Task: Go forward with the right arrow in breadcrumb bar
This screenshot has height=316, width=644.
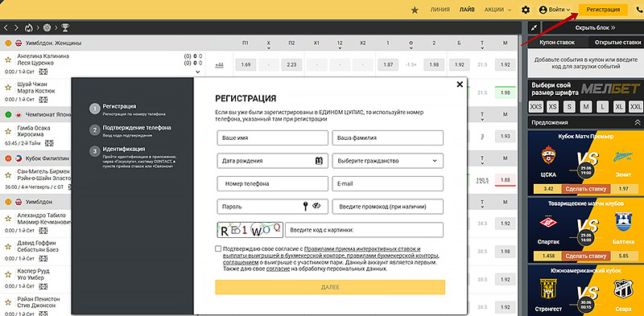Action: 16,28
